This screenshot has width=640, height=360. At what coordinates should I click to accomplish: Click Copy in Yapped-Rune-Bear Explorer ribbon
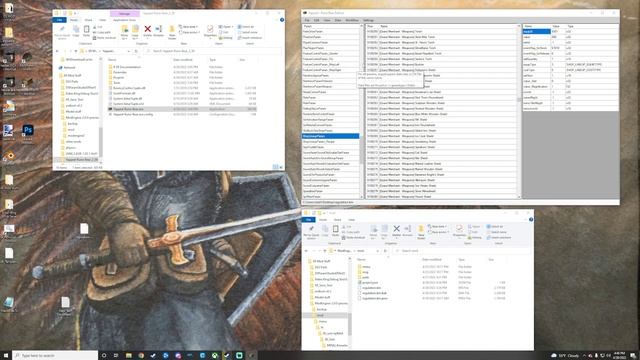[x=76, y=31]
